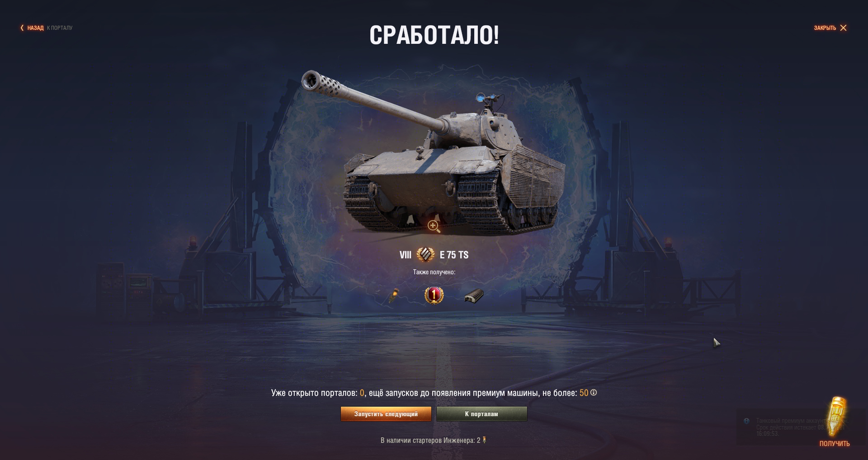
Task: Click the back arrow chevron beside НАЗАД
Action: [22, 28]
